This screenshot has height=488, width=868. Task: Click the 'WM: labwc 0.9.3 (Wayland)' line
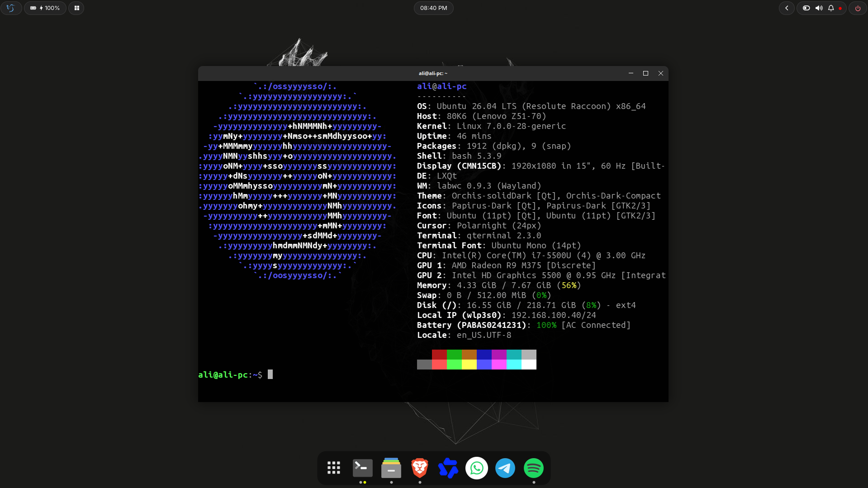[479, 186]
